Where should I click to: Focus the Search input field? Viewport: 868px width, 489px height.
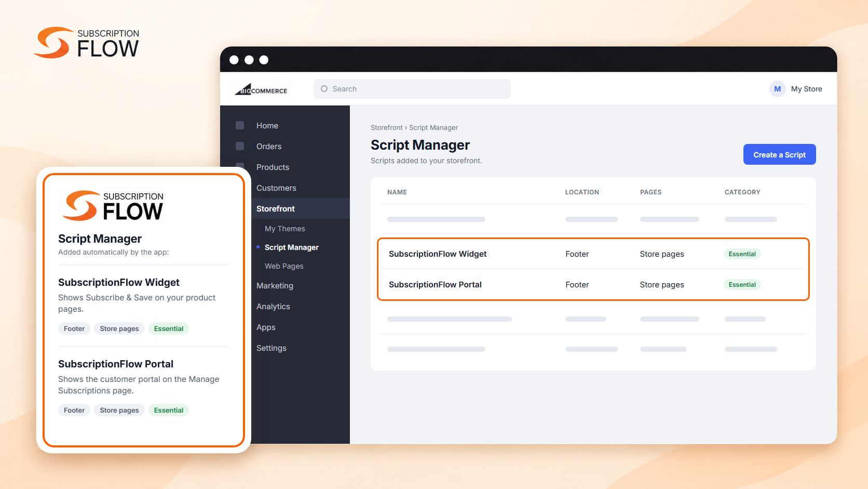click(x=412, y=89)
